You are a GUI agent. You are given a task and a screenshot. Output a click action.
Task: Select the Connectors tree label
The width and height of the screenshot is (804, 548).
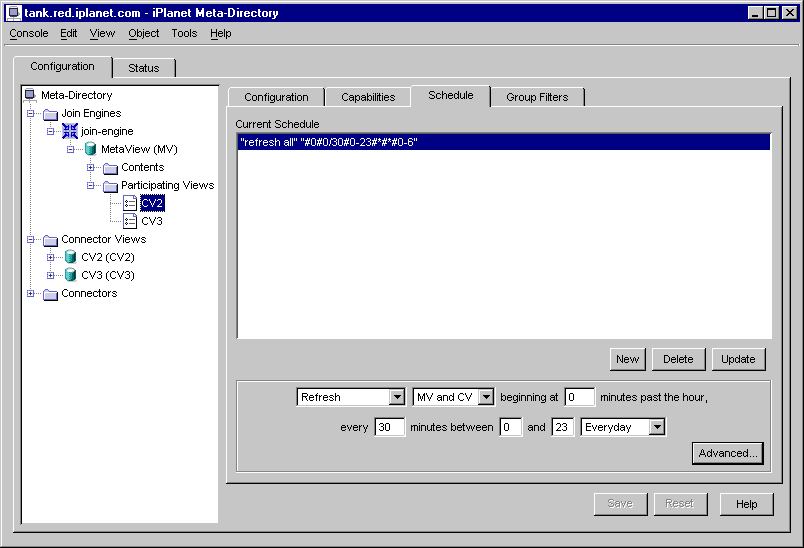tap(89, 293)
